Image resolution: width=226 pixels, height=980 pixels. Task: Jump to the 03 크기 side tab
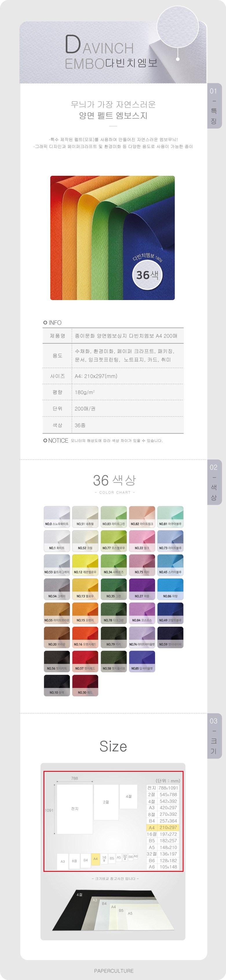(x=214, y=735)
